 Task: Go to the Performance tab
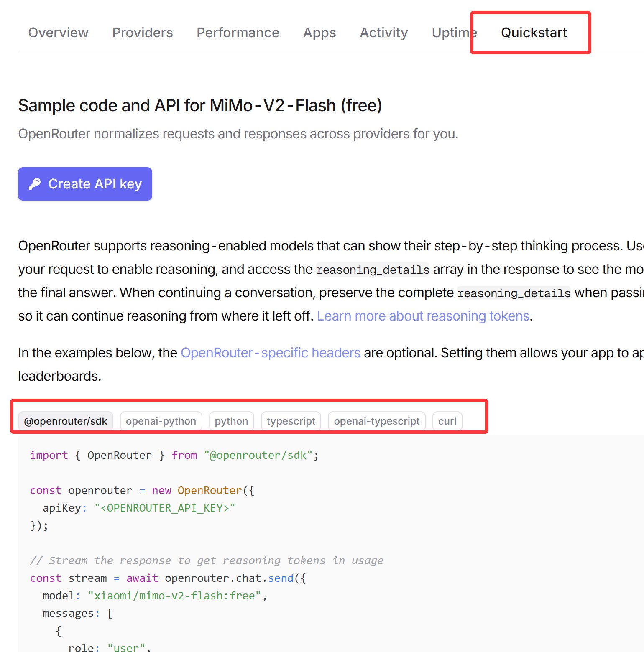point(238,33)
